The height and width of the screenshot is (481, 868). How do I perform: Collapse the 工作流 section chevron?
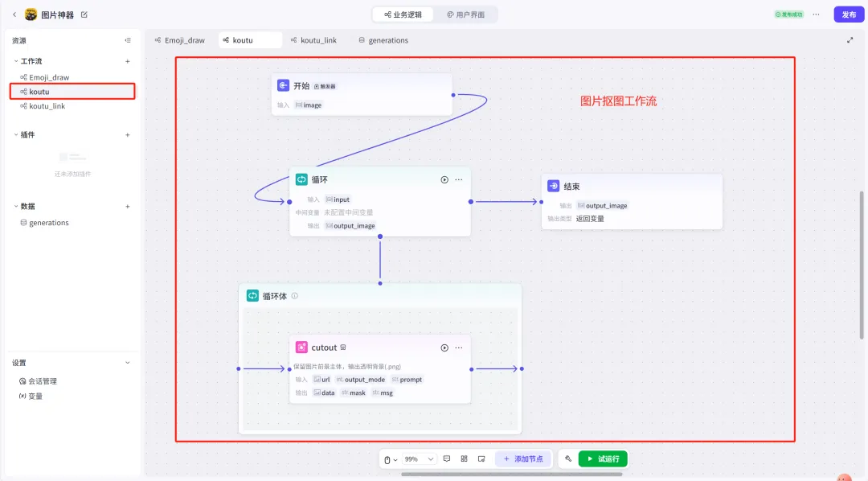coord(15,61)
